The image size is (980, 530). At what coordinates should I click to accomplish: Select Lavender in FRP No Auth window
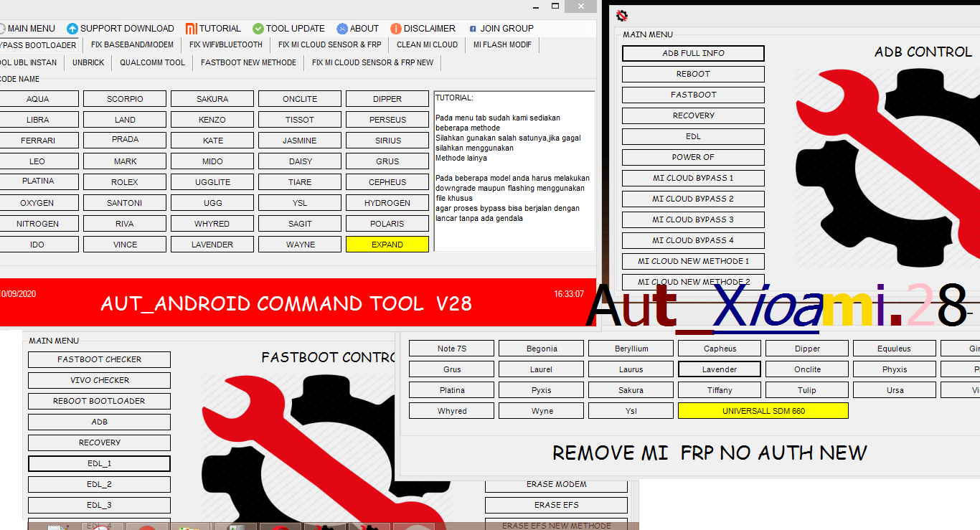click(x=719, y=369)
